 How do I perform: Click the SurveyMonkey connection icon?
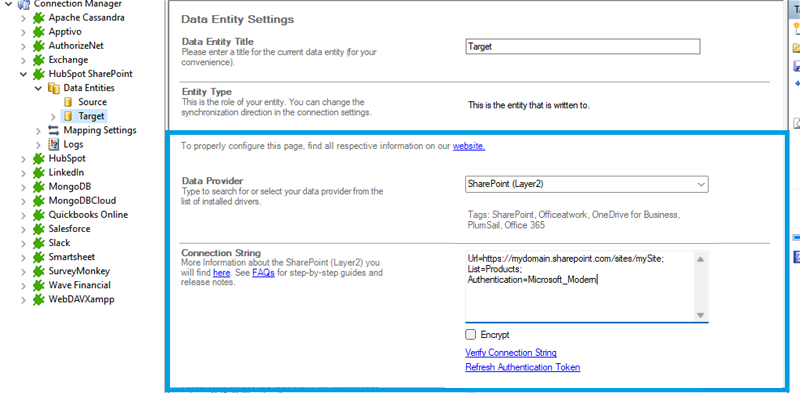coord(38,271)
